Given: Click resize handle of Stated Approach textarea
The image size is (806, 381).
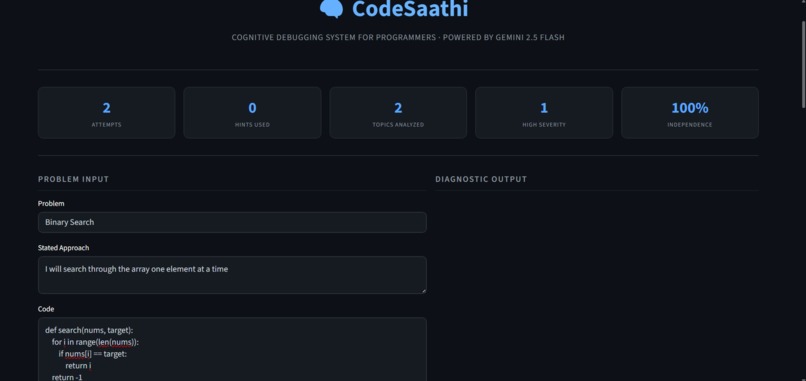Looking at the screenshot, I should pos(424,291).
